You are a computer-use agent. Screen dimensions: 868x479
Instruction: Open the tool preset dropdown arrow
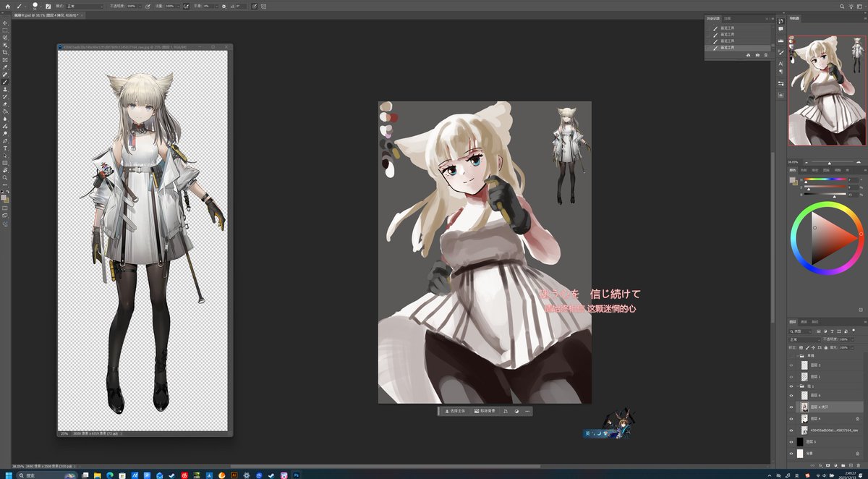click(25, 6)
